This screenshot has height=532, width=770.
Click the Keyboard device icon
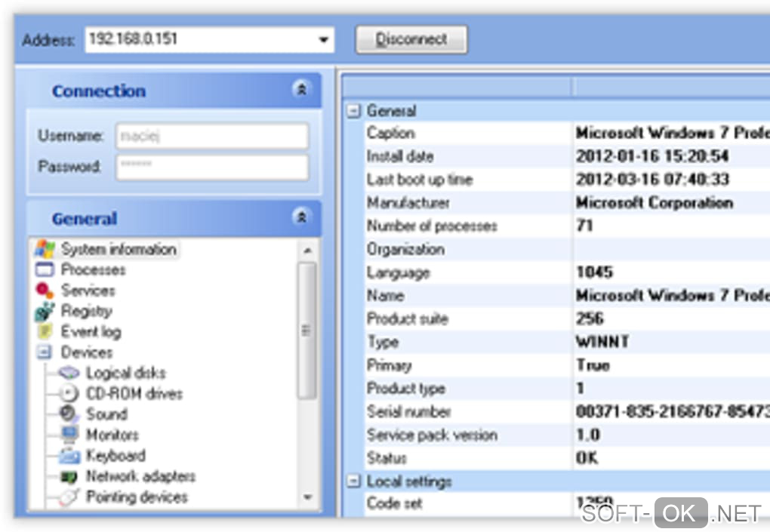(x=69, y=456)
